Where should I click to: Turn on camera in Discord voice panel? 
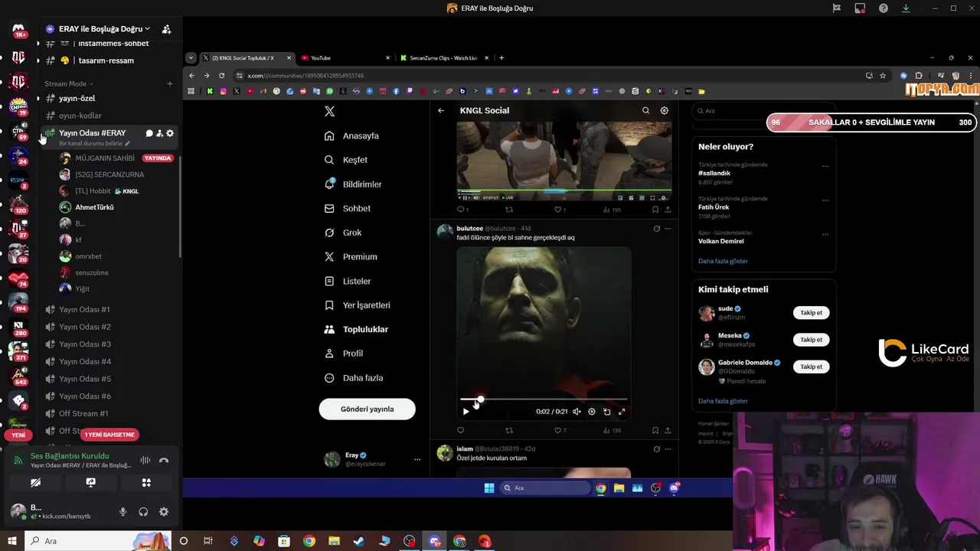click(x=35, y=483)
